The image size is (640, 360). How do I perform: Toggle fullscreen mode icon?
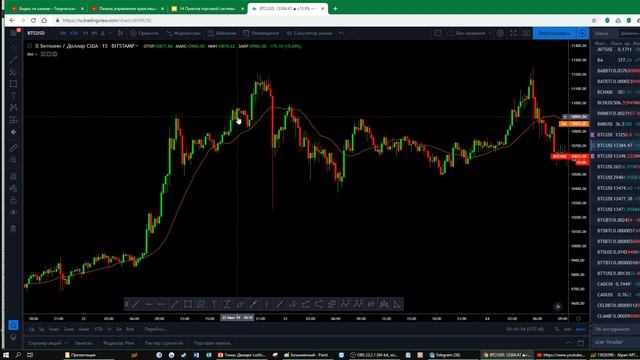[x=513, y=33]
